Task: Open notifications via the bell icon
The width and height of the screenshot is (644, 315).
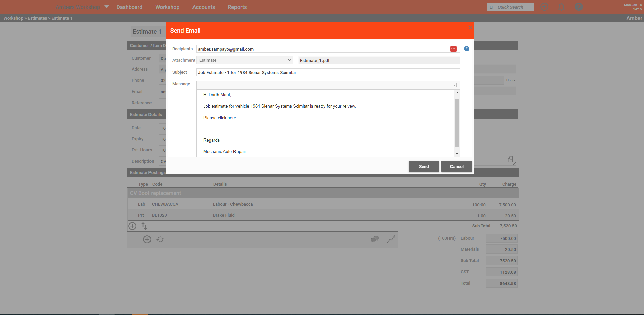Action: click(561, 7)
